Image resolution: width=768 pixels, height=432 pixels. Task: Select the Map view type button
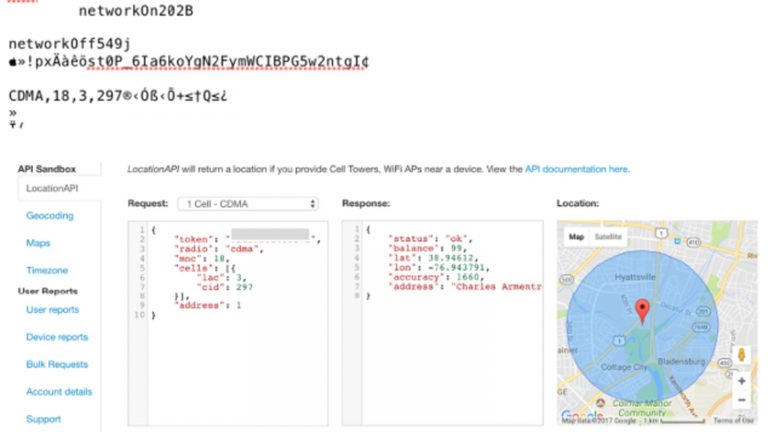[576, 237]
